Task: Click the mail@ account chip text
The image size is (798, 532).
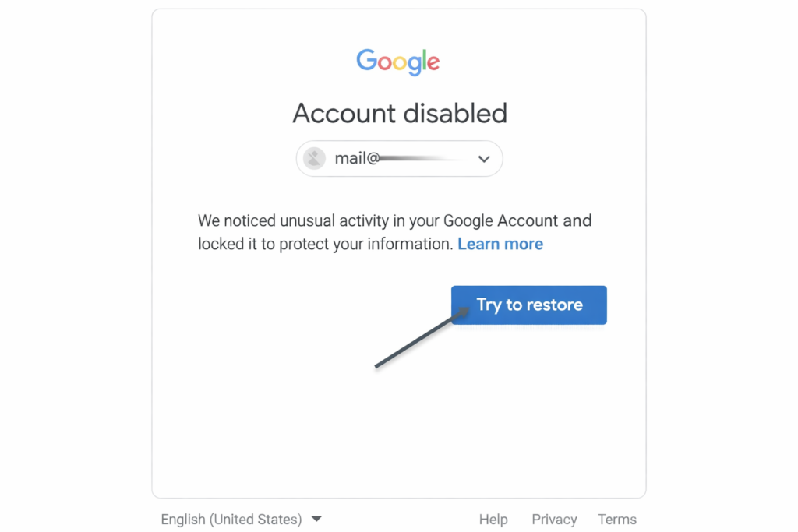Action: click(x=357, y=159)
